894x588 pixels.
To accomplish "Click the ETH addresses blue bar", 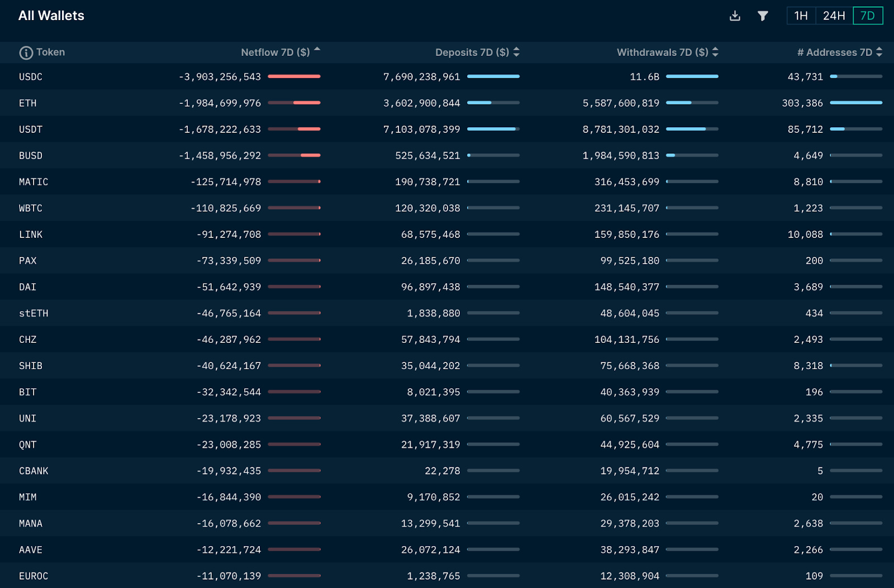I will (x=856, y=103).
